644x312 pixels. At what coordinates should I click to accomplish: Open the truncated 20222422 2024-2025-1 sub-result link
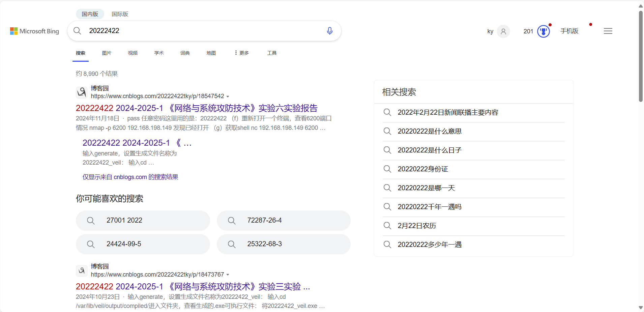coord(137,143)
